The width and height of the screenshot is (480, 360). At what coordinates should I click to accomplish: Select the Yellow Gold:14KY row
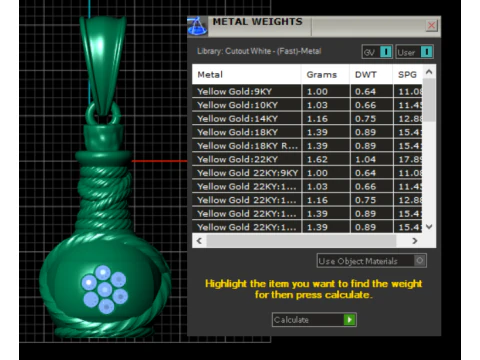pos(307,119)
